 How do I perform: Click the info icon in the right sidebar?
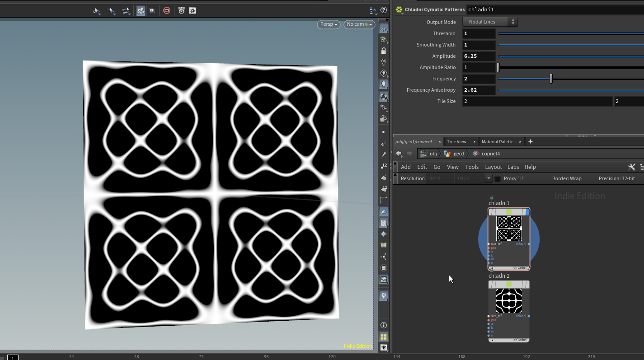pyautogui.click(x=384, y=325)
